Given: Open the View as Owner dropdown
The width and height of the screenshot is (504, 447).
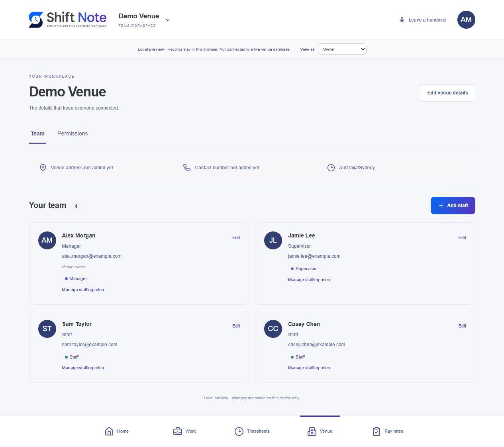Looking at the screenshot, I should pos(342,49).
